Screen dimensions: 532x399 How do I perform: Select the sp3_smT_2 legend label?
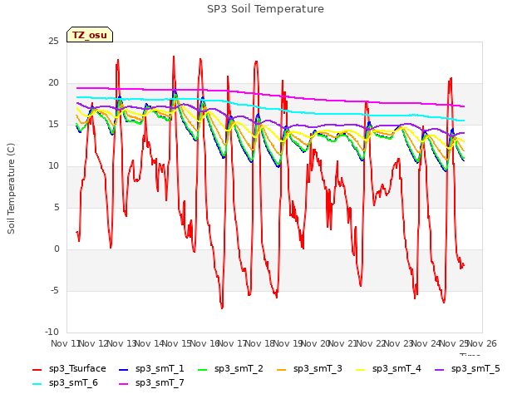point(239,368)
